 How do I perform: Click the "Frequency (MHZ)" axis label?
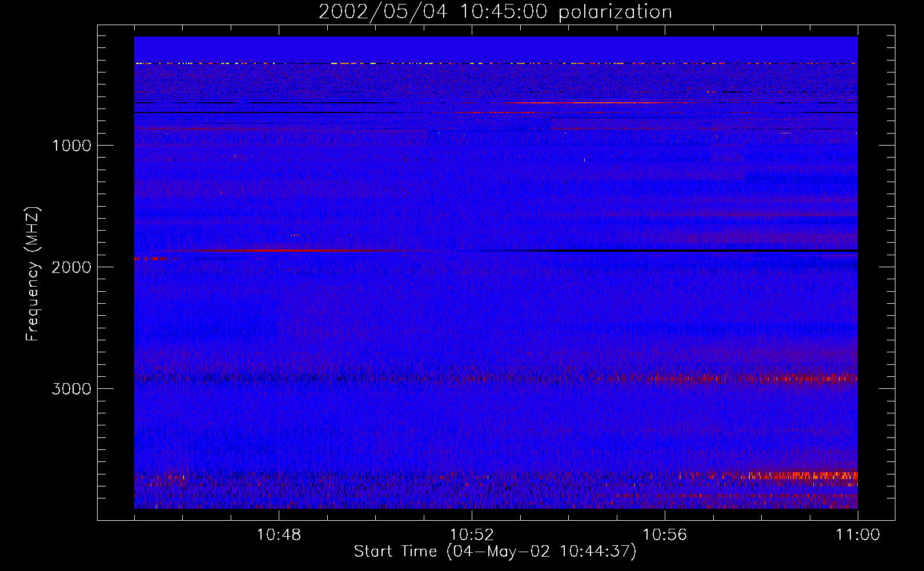tap(32, 274)
